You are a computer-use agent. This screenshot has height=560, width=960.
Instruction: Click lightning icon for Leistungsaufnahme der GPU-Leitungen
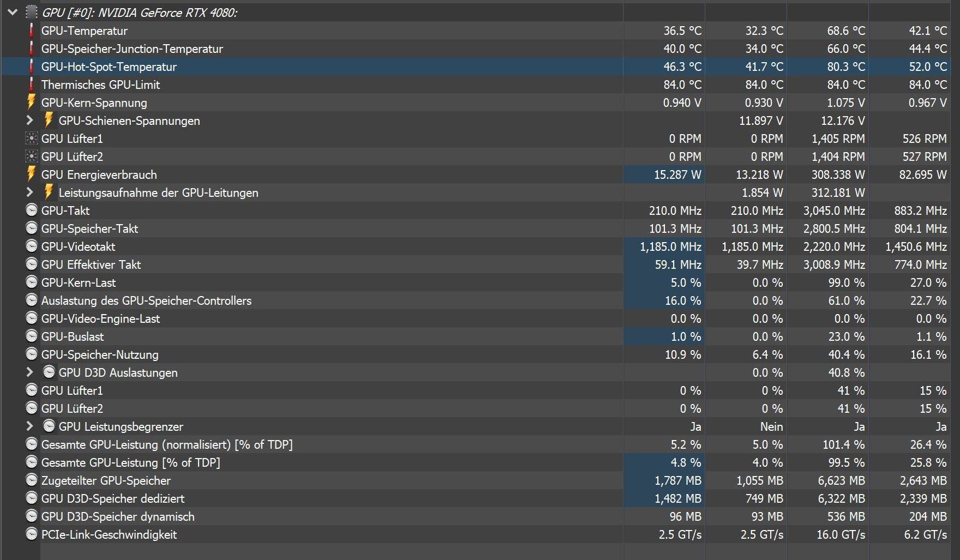[x=49, y=192]
